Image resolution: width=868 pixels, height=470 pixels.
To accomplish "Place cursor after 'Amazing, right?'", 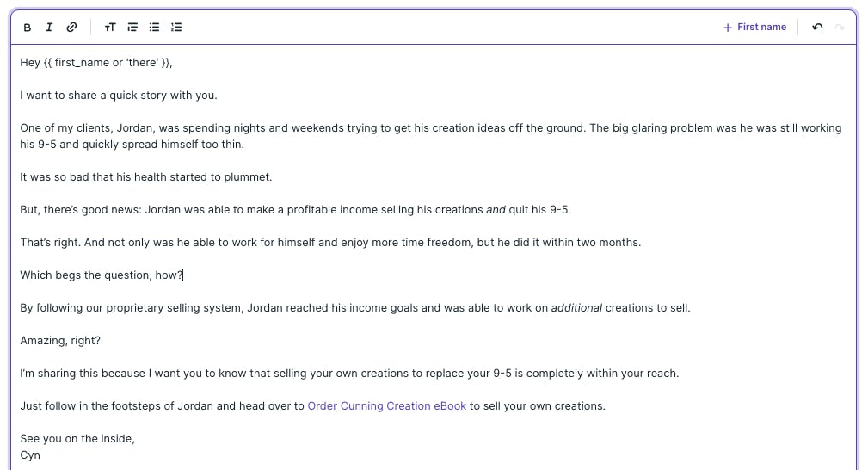I will pos(101,341).
